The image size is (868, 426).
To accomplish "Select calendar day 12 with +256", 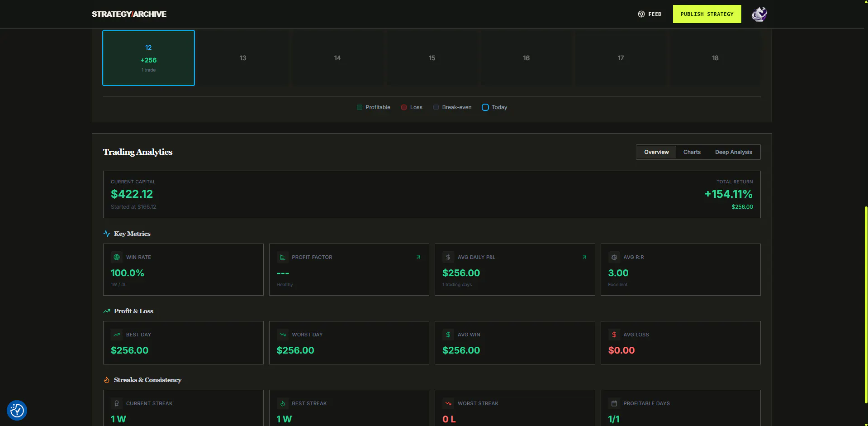I will point(148,58).
